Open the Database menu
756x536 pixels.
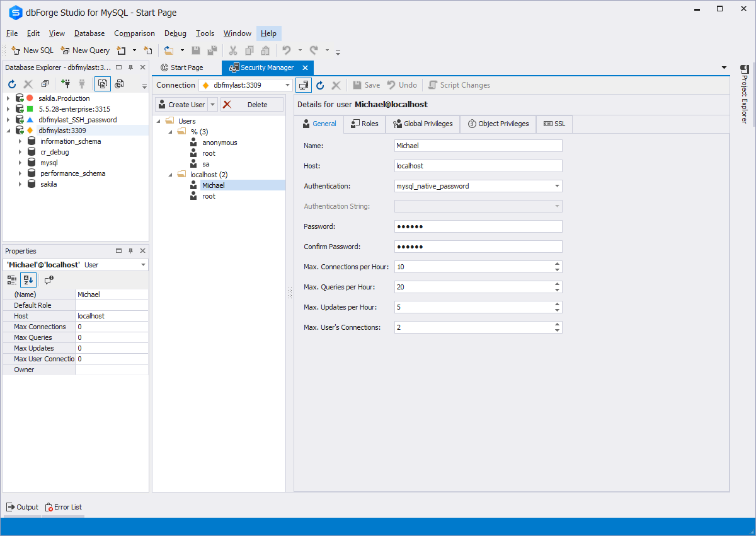pyautogui.click(x=89, y=33)
